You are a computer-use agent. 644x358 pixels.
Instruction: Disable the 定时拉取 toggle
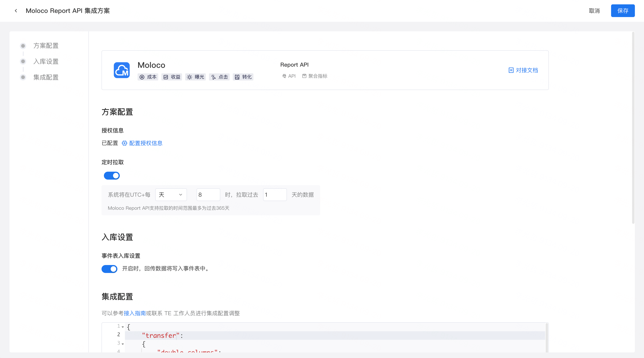tap(112, 175)
